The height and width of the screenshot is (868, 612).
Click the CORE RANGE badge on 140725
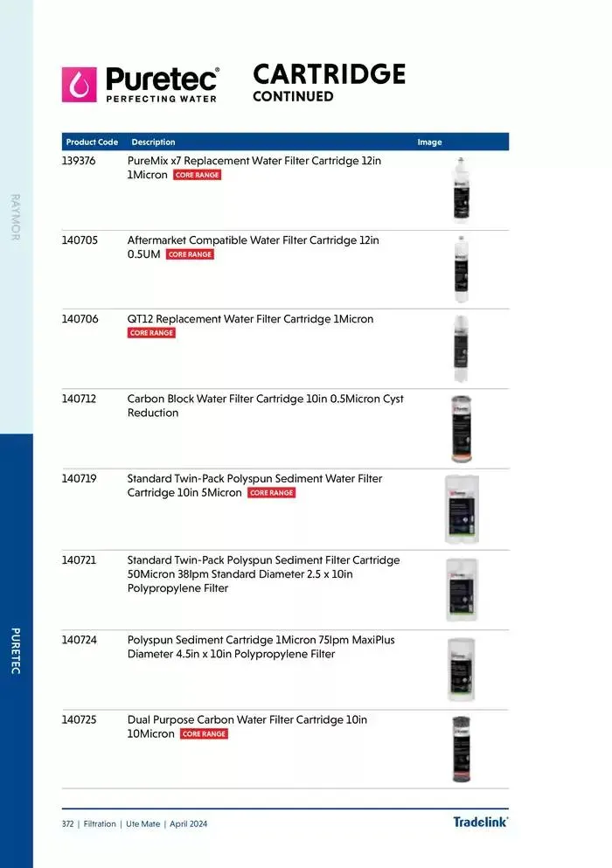[204, 734]
